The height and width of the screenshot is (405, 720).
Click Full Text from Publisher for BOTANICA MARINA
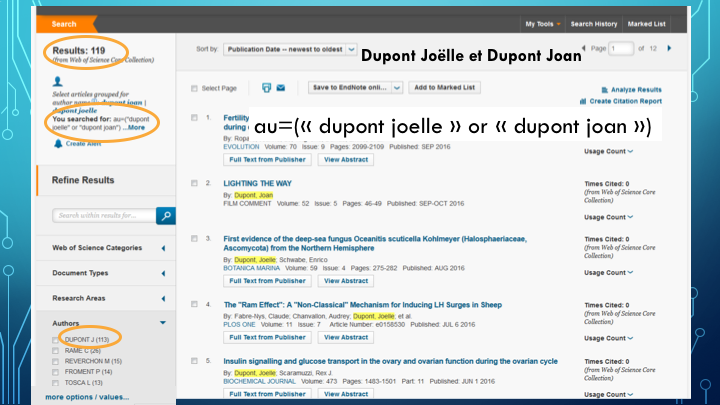(x=267, y=281)
